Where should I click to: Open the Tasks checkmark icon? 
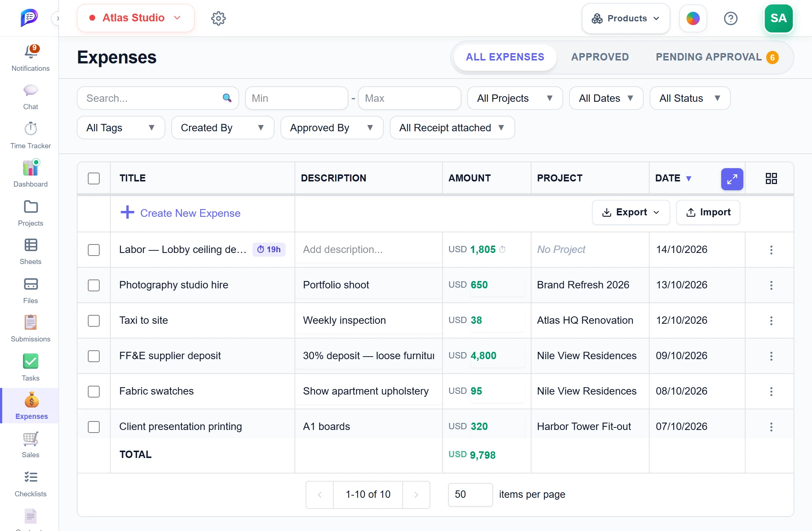(x=31, y=361)
